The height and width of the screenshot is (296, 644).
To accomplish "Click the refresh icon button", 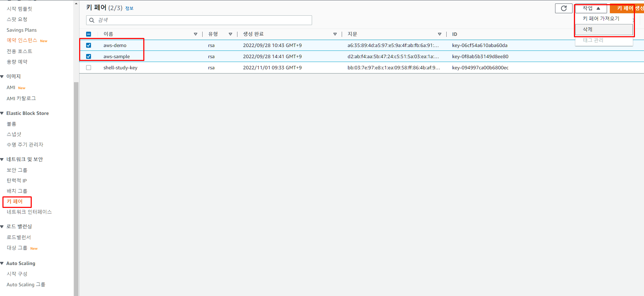I will 563,8.
